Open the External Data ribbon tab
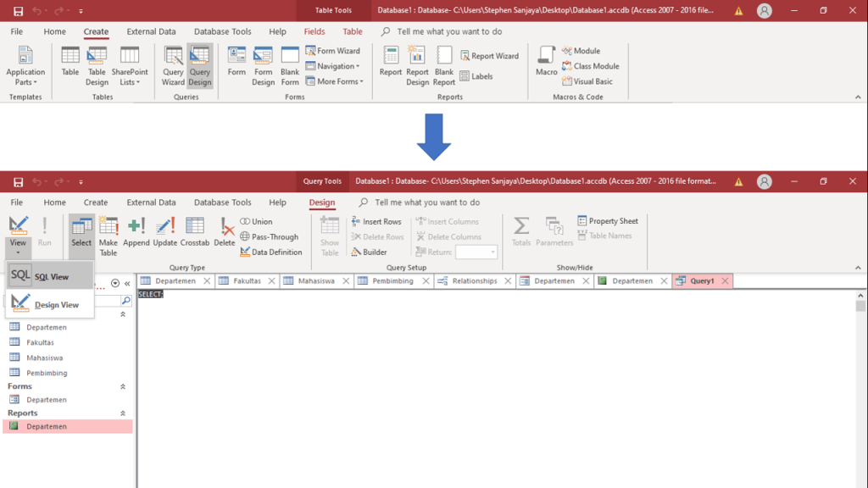This screenshot has height=488, width=868. (x=151, y=202)
